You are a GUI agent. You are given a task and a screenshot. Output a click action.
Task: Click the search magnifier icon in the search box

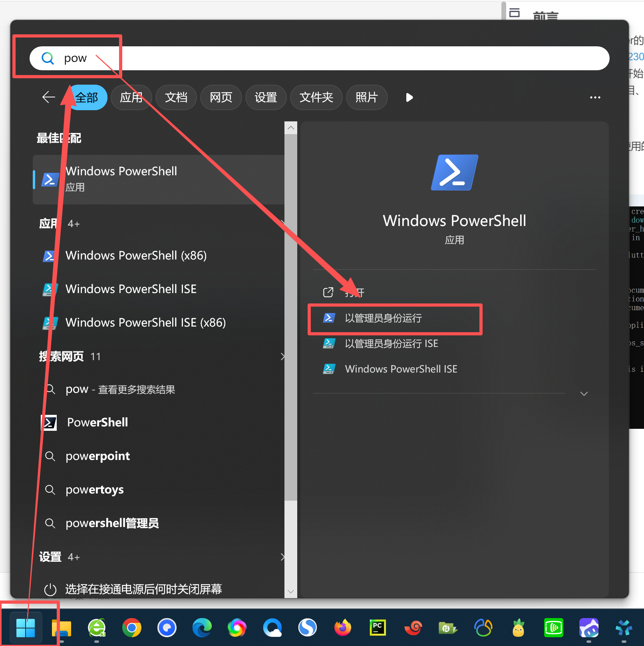point(48,58)
